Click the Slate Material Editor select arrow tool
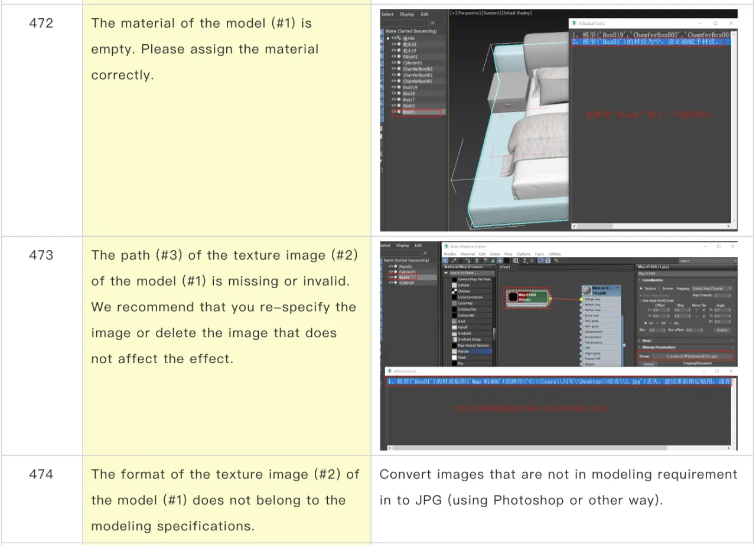 (x=447, y=260)
